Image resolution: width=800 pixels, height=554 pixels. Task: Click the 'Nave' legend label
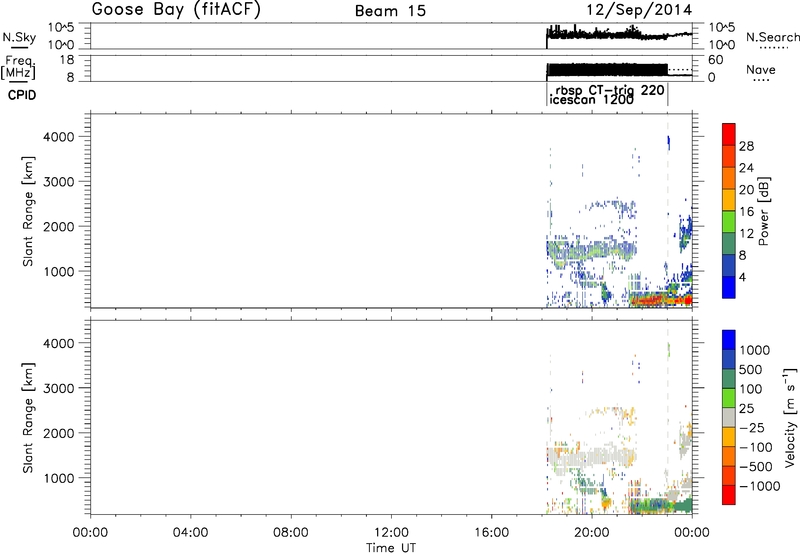pos(761,69)
